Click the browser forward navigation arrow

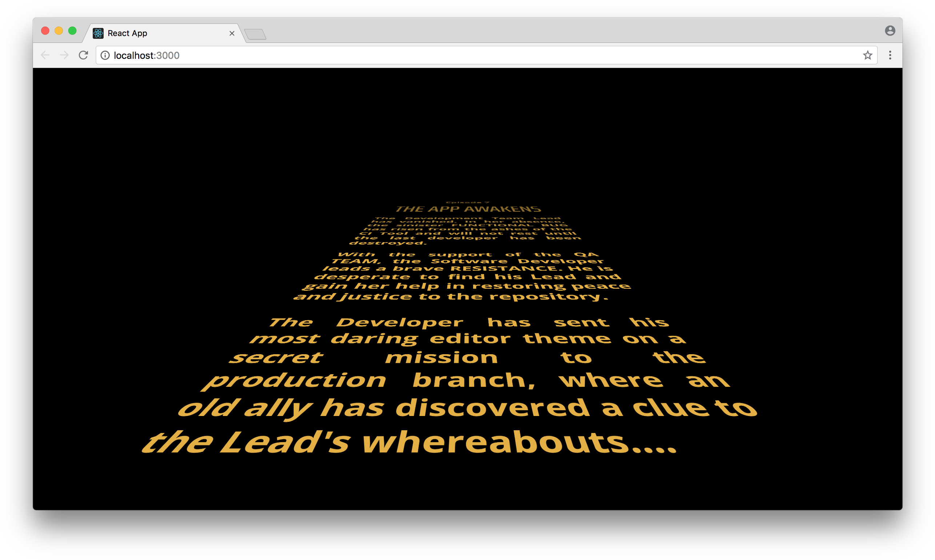[63, 55]
